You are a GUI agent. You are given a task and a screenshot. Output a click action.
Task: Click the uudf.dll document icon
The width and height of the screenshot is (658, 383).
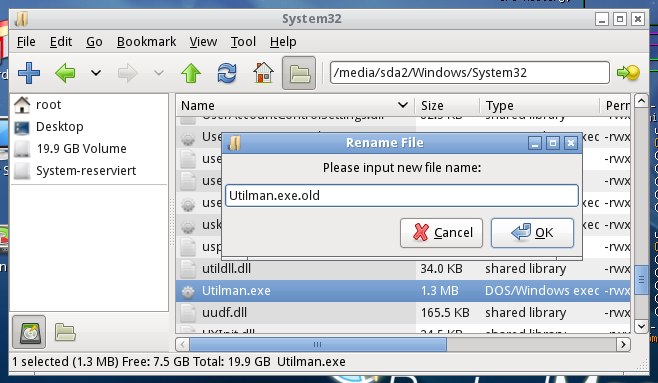pyautogui.click(x=188, y=313)
